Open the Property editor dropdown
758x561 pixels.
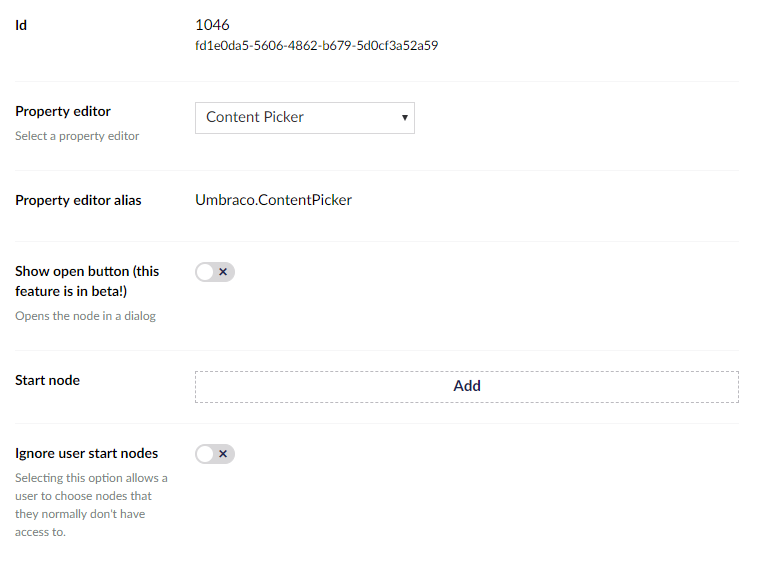305,118
